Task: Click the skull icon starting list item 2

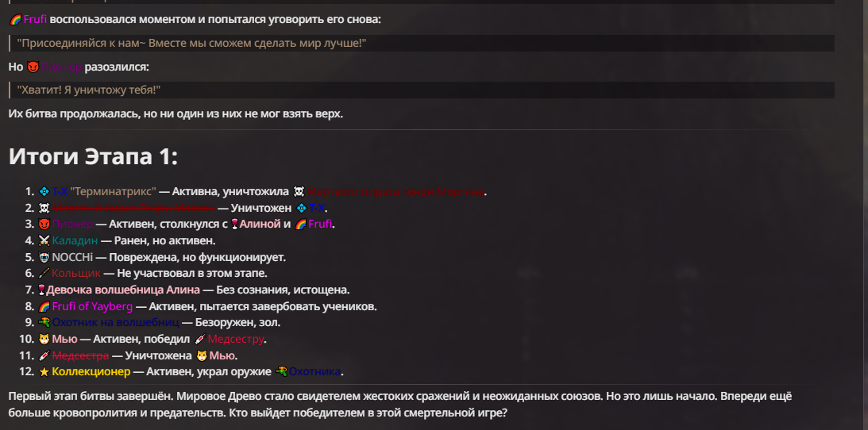Action: [x=44, y=208]
